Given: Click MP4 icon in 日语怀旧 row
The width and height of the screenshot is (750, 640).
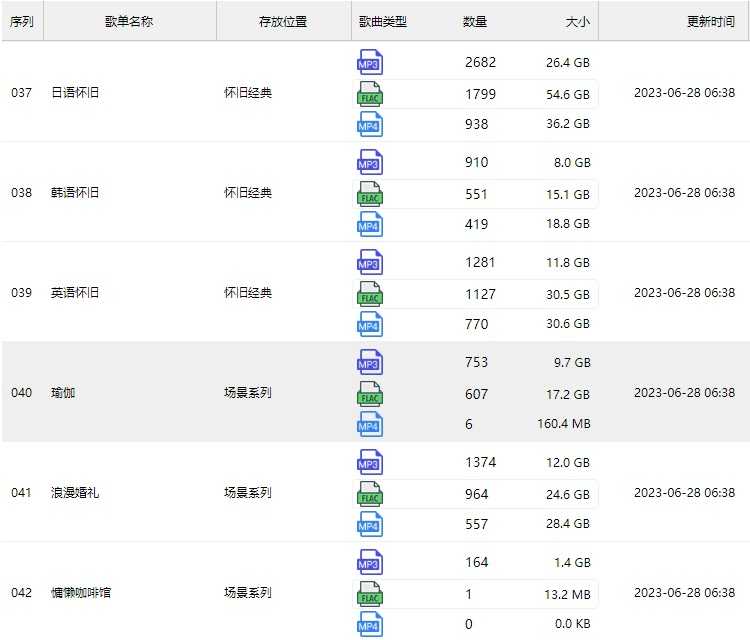Looking at the screenshot, I should coord(370,124).
